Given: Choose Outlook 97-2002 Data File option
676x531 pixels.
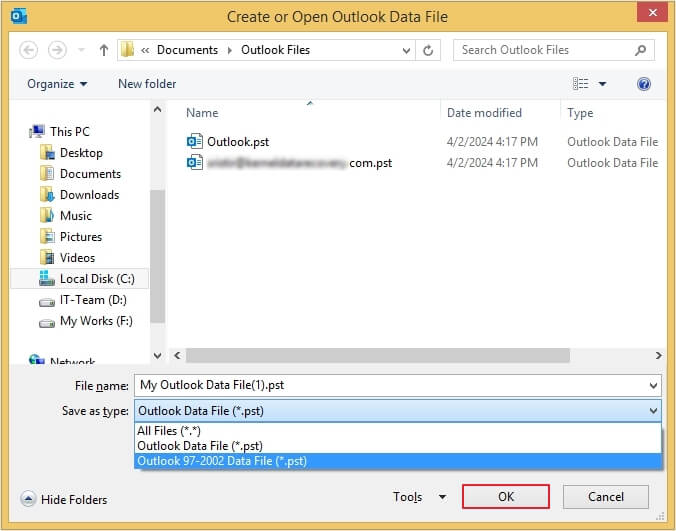Looking at the screenshot, I should (397, 461).
